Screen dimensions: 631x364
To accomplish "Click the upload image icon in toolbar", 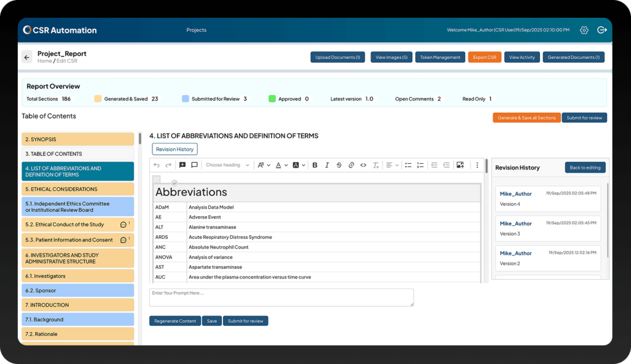I will [460, 165].
